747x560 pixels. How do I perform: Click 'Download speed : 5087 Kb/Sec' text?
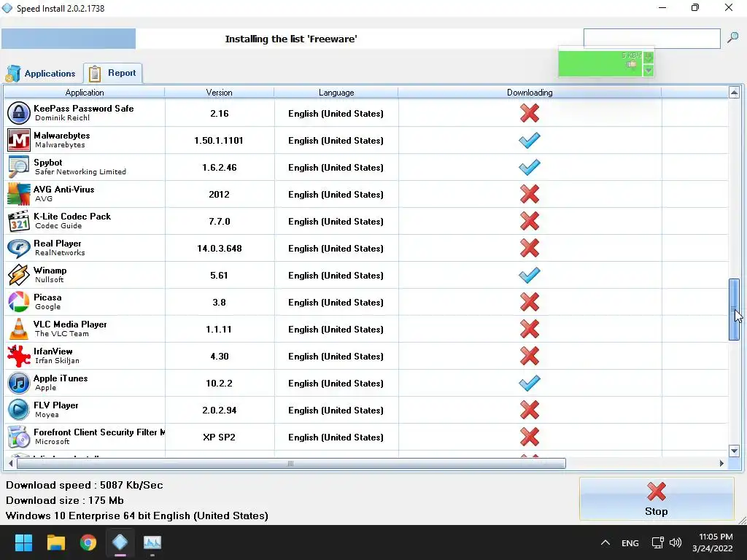85,485
